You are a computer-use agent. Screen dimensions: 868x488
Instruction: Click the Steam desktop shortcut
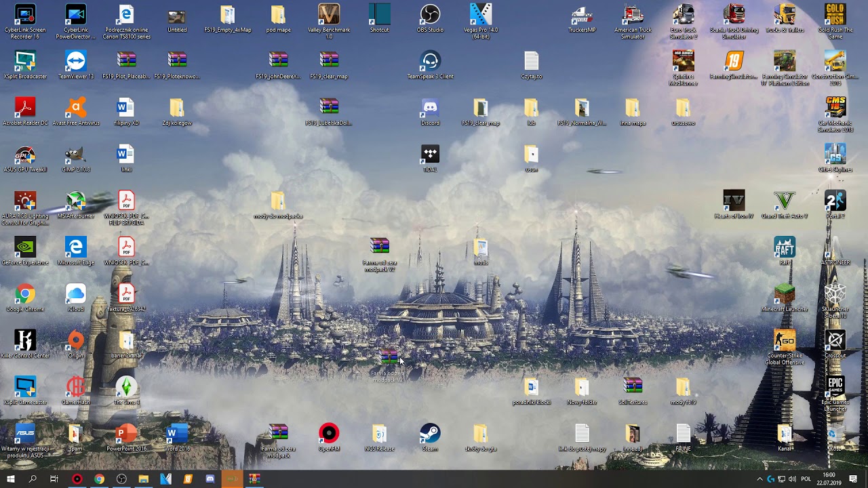click(430, 439)
